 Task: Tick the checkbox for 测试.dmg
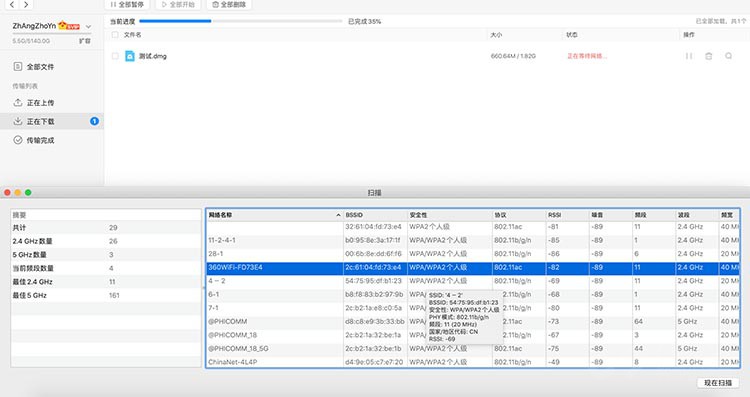tap(115, 56)
